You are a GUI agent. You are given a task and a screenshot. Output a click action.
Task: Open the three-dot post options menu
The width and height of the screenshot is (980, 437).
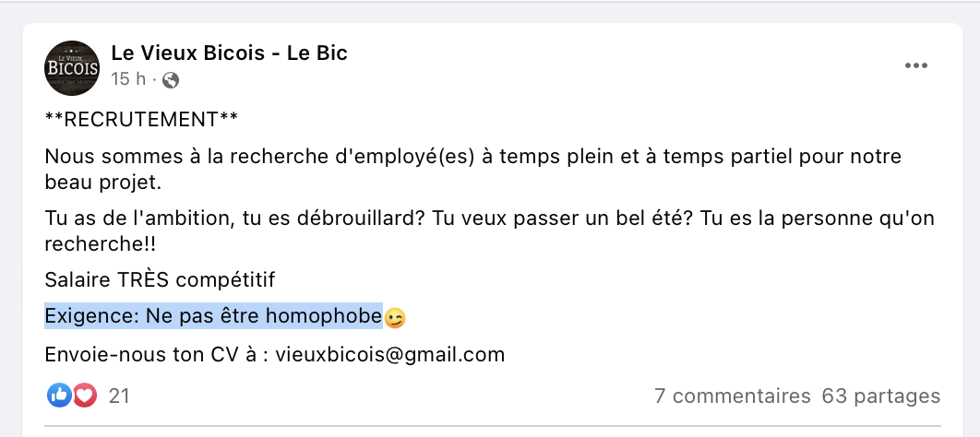[x=916, y=65]
